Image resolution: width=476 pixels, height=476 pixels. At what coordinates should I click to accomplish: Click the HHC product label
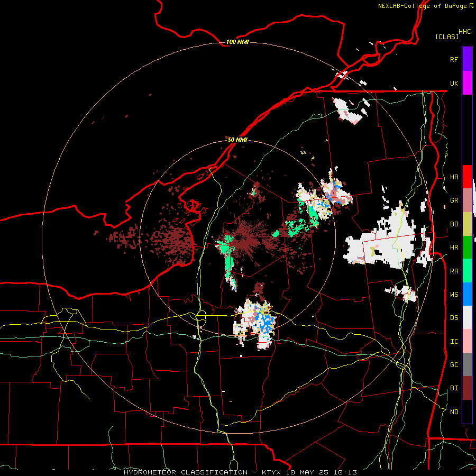point(464,32)
